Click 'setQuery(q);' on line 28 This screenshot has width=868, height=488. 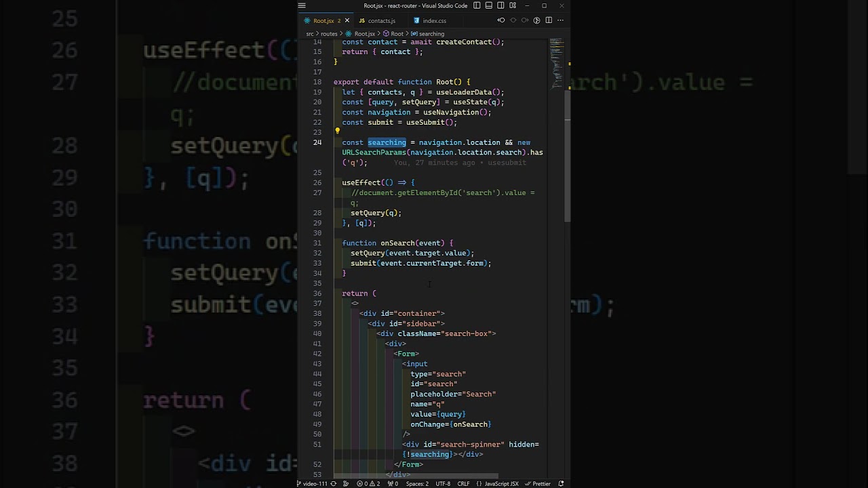coord(376,213)
